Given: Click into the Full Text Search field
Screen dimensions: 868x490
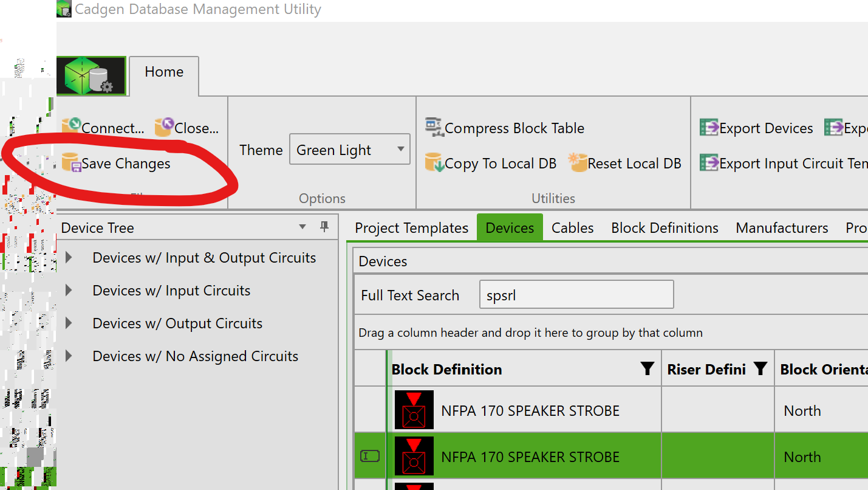Looking at the screenshot, I should point(576,295).
